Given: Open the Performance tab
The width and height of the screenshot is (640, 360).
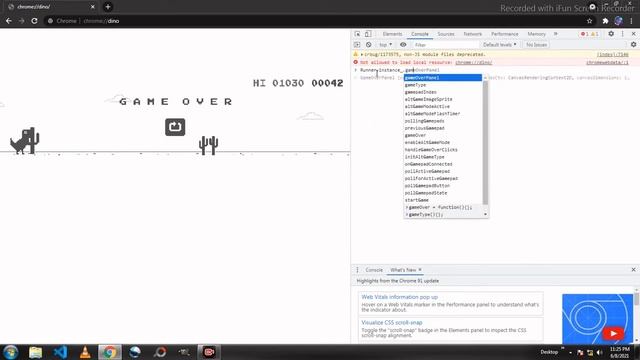Looking at the screenshot, I should (504, 34).
